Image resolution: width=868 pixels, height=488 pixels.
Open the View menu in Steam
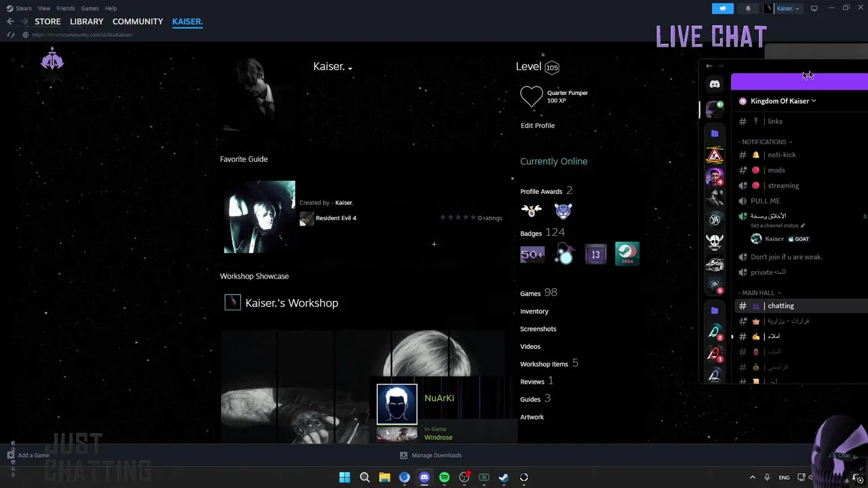[x=44, y=8]
